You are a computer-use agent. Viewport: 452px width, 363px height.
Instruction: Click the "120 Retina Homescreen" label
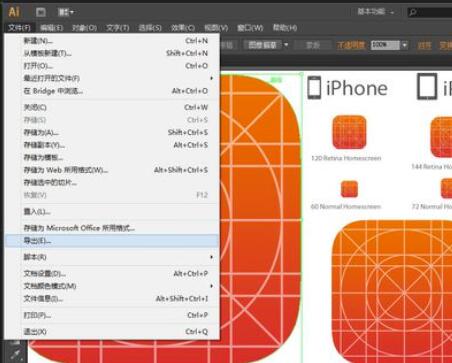(346, 158)
